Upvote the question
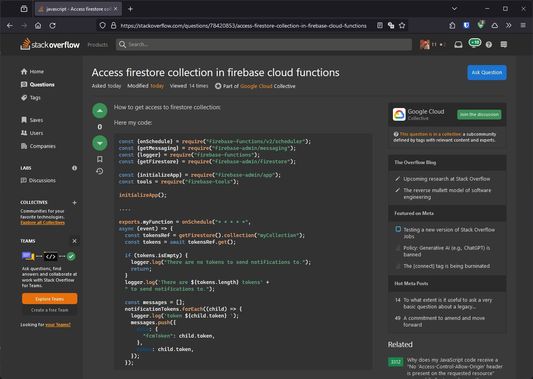 (x=100, y=110)
